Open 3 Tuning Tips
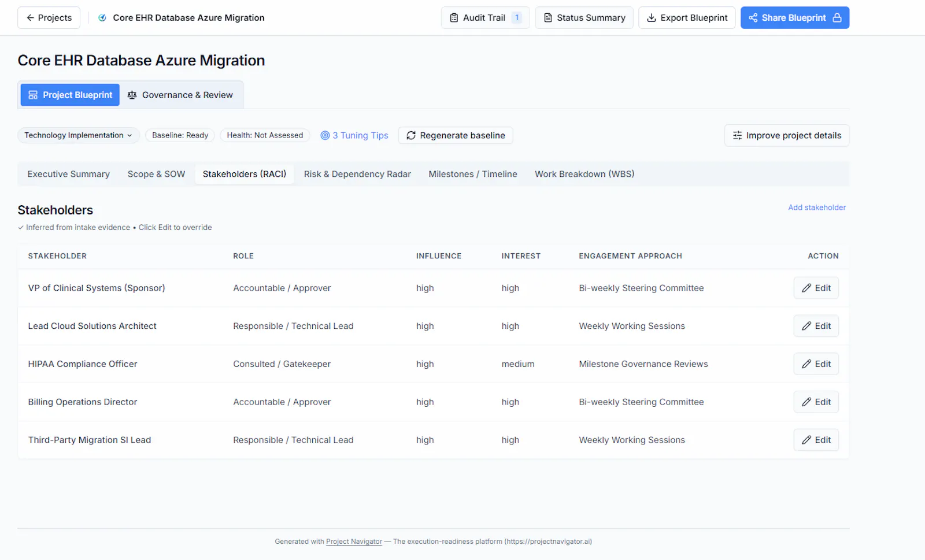This screenshot has width=925, height=560. (x=354, y=135)
